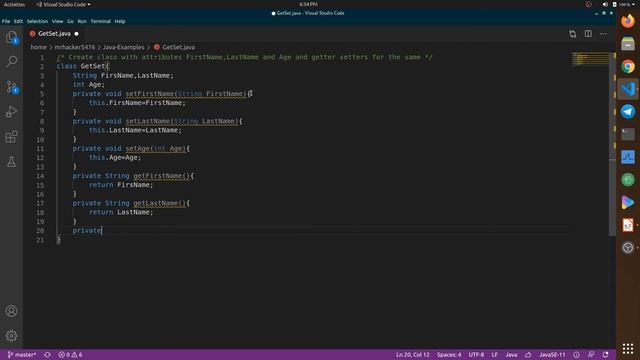The width and height of the screenshot is (640, 360).
Task: Click the Open Changes compare icon
Action: [x=573, y=34]
